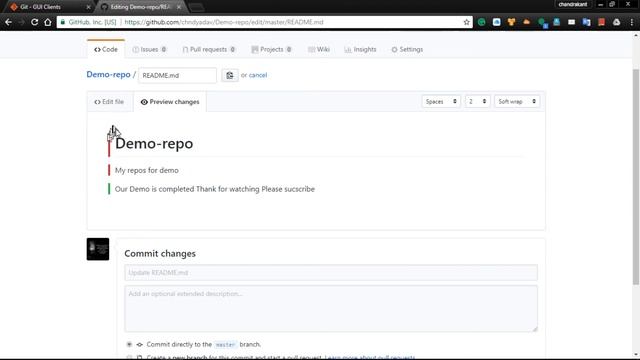Click the Commit changes heading
This screenshot has width=640, height=360.
click(160, 253)
